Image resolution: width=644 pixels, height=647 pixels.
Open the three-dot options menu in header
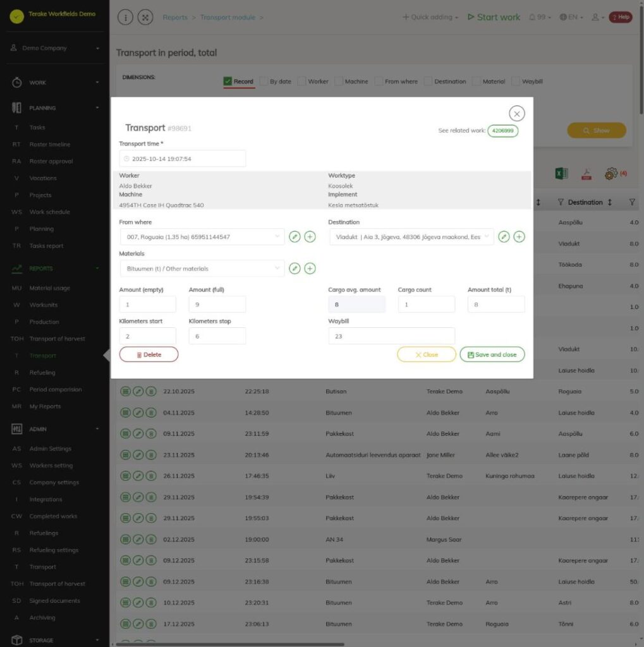pos(126,17)
